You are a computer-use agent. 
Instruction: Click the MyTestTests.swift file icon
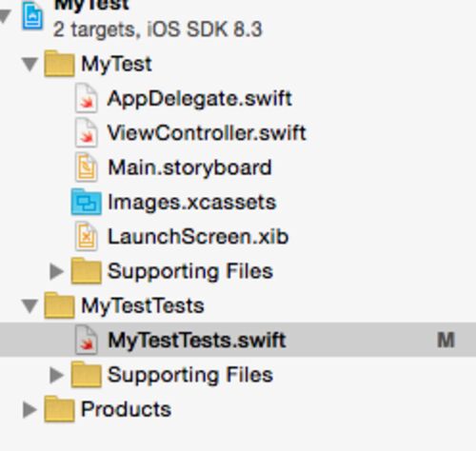(x=87, y=340)
